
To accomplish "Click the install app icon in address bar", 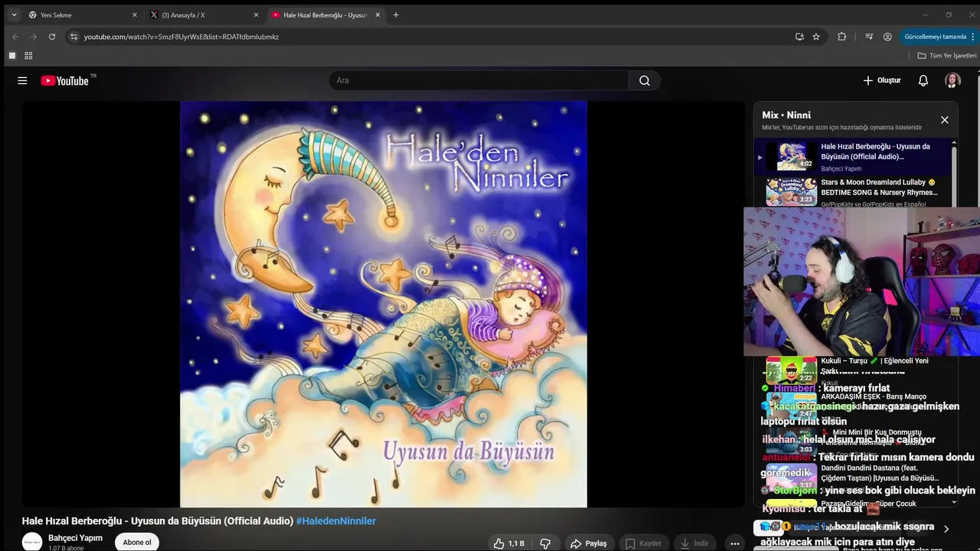I will click(799, 37).
